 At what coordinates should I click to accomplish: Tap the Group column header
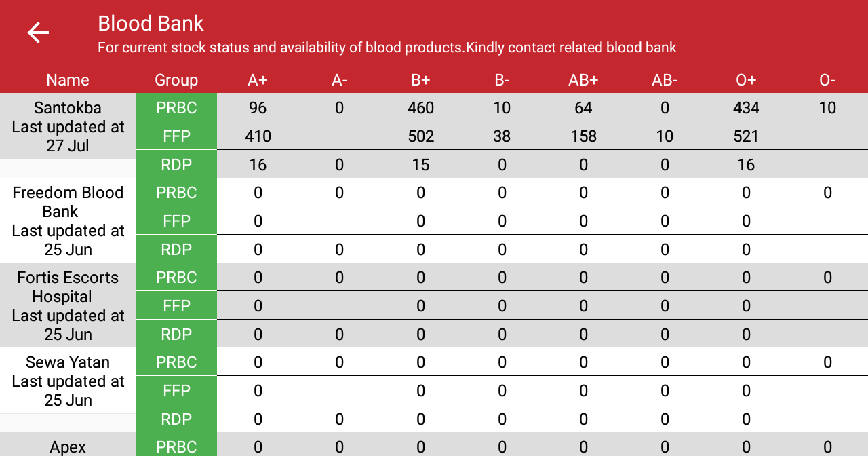[x=176, y=80]
